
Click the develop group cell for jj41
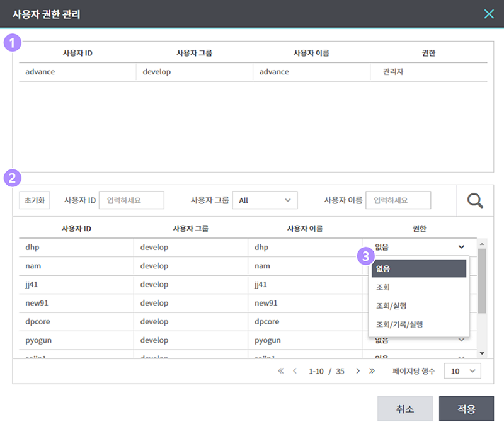191,284
